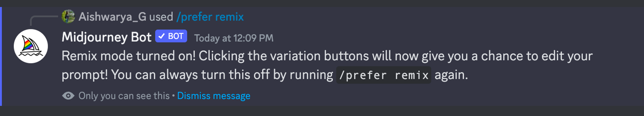Image resolution: width=644 pixels, height=116 pixels.
Task: Click the 'Only you can see this' text
Action: 124,96
